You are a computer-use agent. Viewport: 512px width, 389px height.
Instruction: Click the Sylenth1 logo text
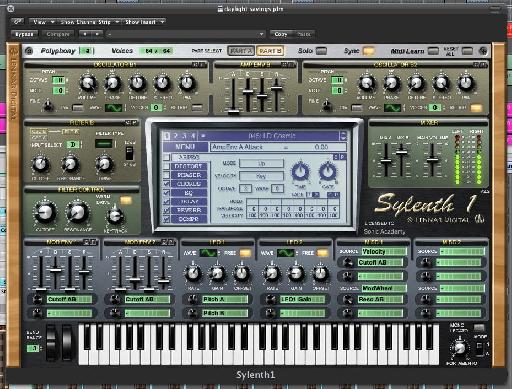[x=425, y=203]
